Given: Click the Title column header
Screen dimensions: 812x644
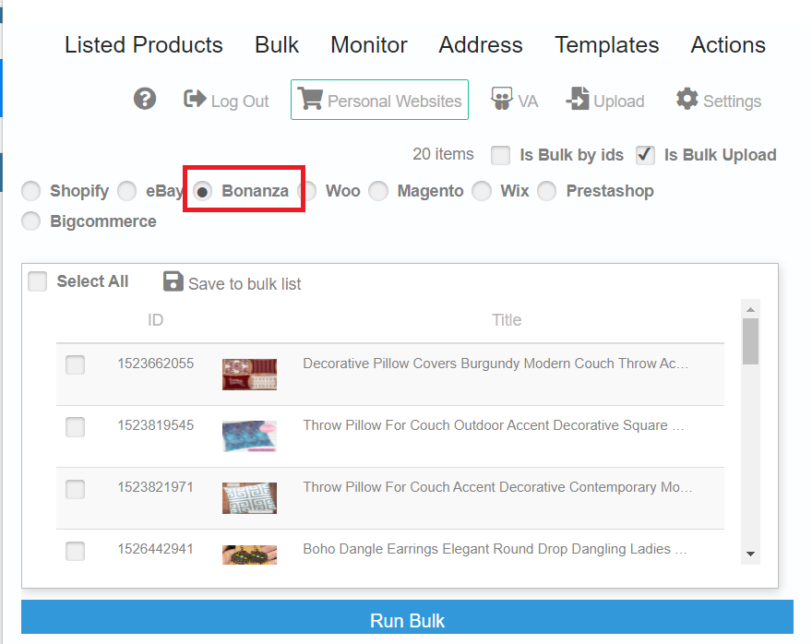Looking at the screenshot, I should (x=507, y=320).
